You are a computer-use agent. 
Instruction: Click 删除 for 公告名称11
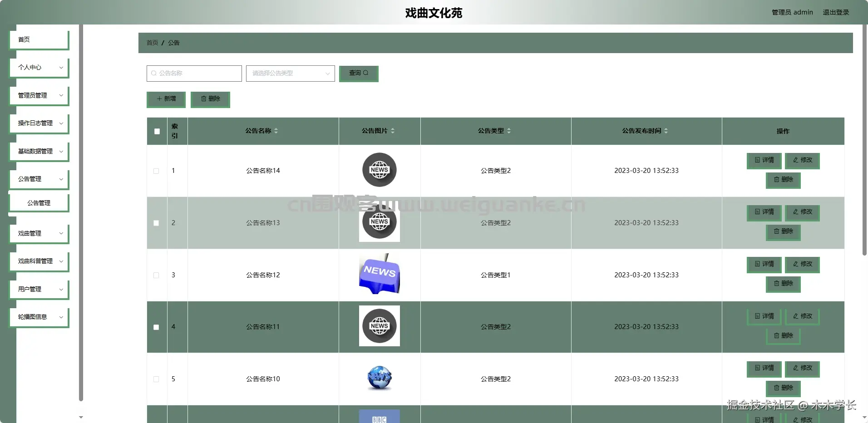click(783, 336)
